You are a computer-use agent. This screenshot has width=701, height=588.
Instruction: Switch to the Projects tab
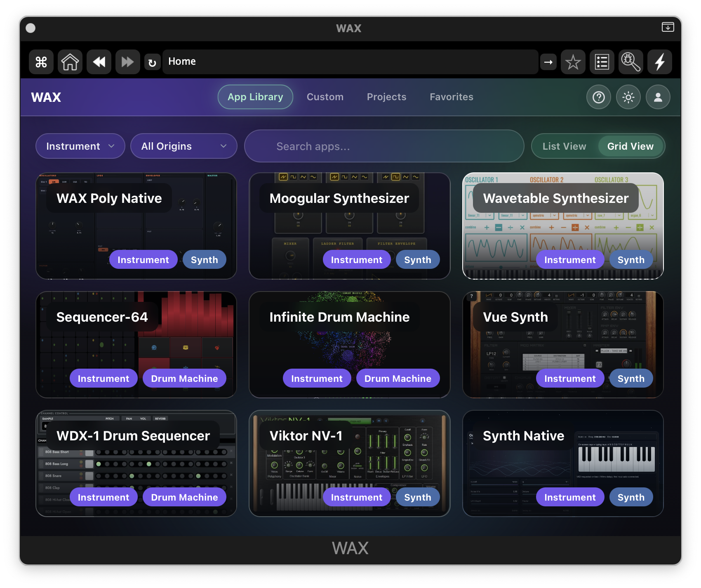(x=386, y=97)
